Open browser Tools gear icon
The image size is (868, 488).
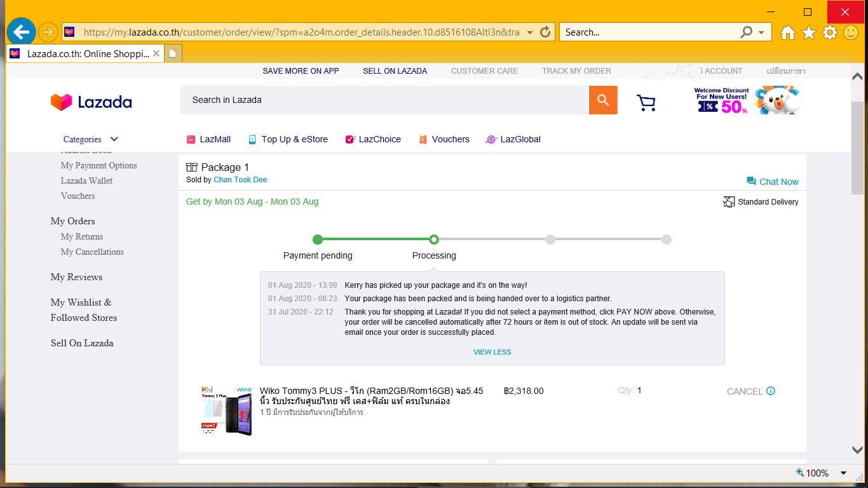coord(830,32)
